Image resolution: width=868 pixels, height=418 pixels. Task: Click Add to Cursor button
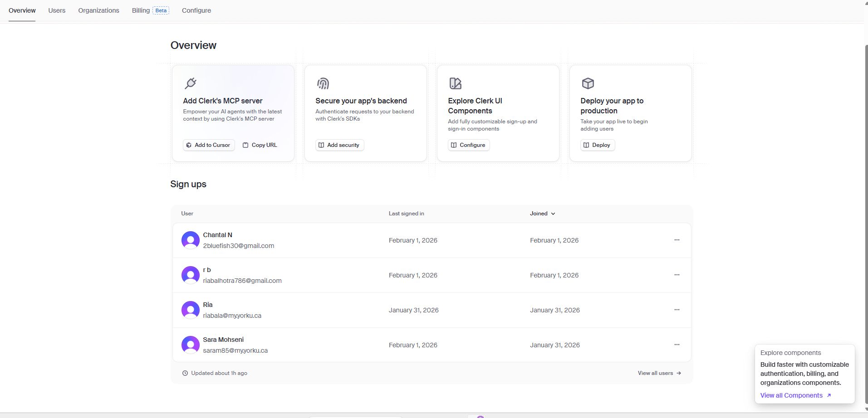(209, 145)
